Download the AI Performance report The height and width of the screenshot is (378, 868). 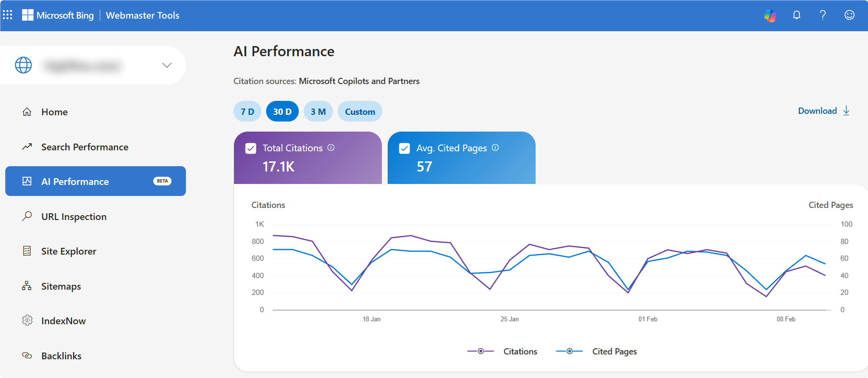[823, 111]
